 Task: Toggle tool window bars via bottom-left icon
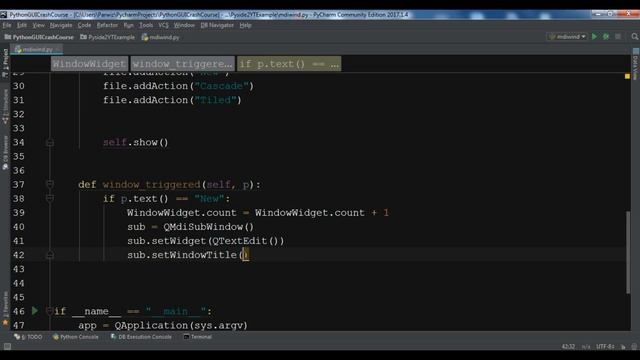click(x=7, y=346)
